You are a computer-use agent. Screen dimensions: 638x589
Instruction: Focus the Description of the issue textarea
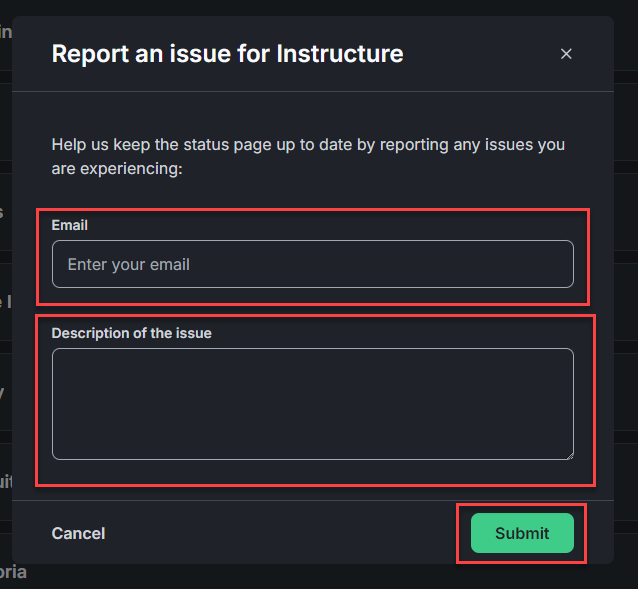[312, 403]
